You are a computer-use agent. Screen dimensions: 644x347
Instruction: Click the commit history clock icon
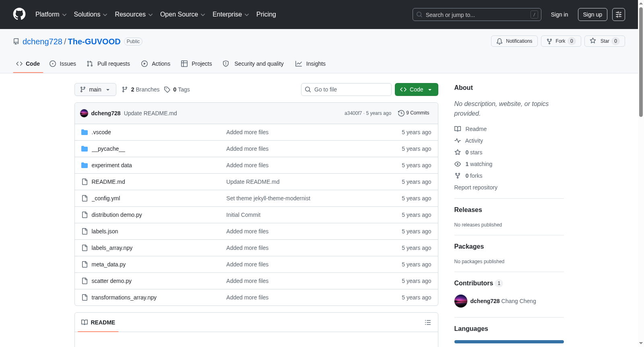pyautogui.click(x=401, y=113)
